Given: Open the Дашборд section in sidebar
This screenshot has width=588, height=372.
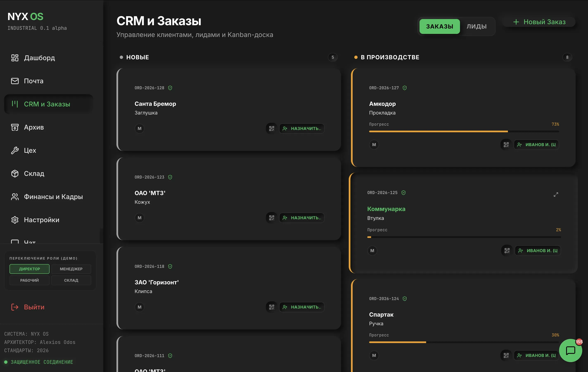Looking at the screenshot, I should pyautogui.click(x=39, y=58).
